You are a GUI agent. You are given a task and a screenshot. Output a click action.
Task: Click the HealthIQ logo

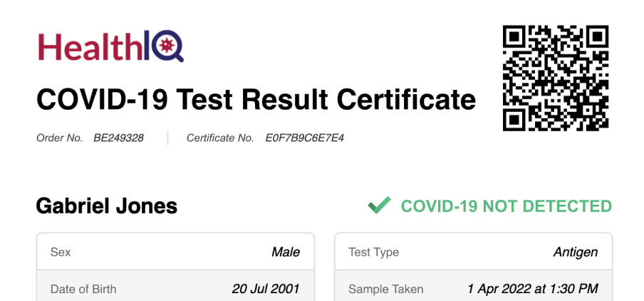click(x=111, y=46)
